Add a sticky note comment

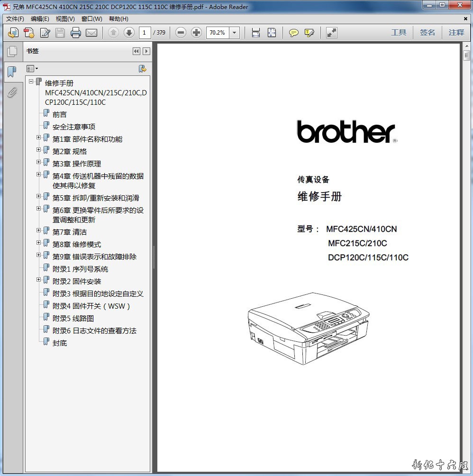294,33
